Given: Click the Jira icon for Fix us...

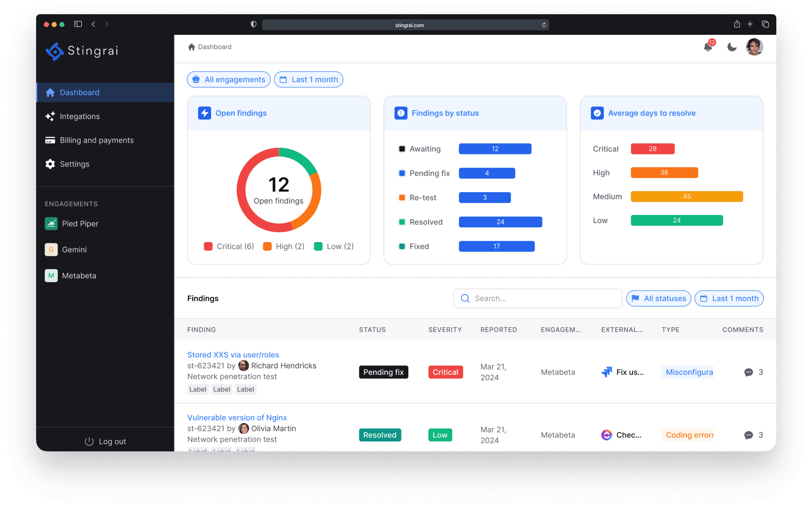Looking at the screenshot, I should pyautogui.click(x=607, y=372).
